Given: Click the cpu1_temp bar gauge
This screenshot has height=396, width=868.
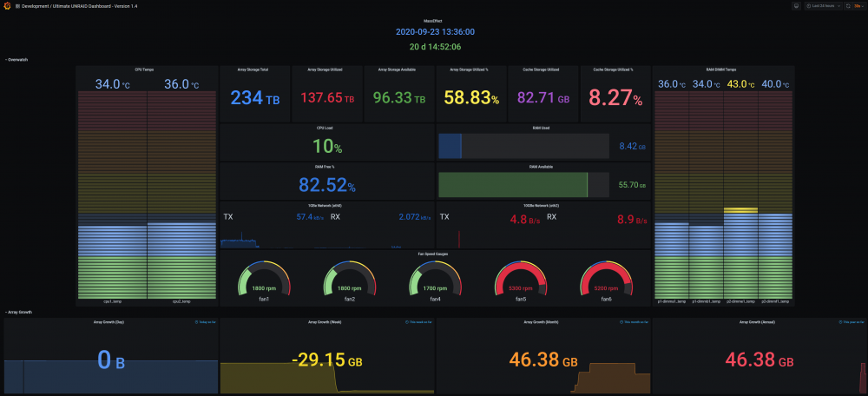Looking at the screenshot, I should pyautogui.click(x=112, y=195).
